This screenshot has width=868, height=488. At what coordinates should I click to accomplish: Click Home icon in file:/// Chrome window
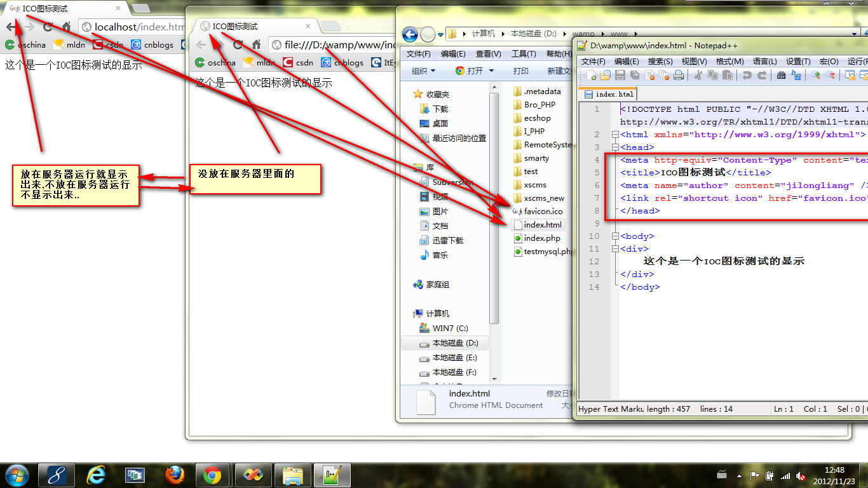click(x=256, y=44)
